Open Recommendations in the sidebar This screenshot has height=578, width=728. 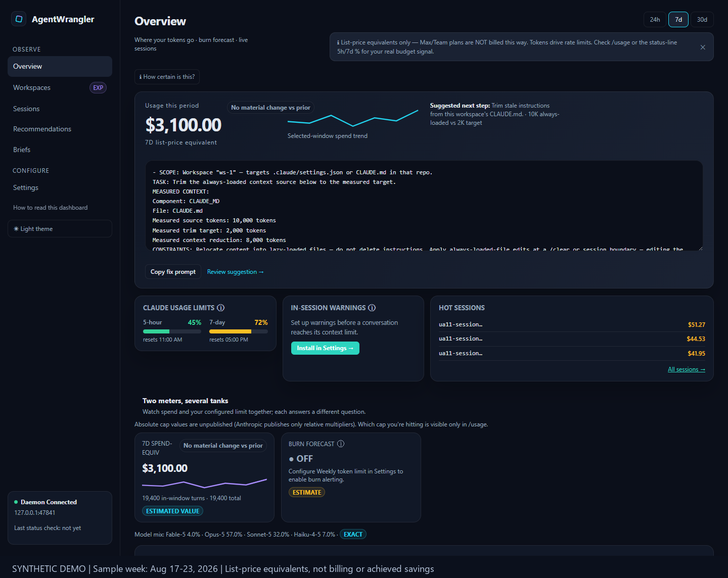(60, 129)
